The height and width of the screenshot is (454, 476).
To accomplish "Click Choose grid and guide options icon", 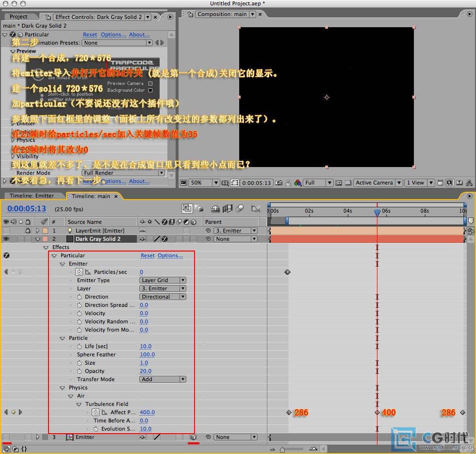I will click(x=225, y=183).
